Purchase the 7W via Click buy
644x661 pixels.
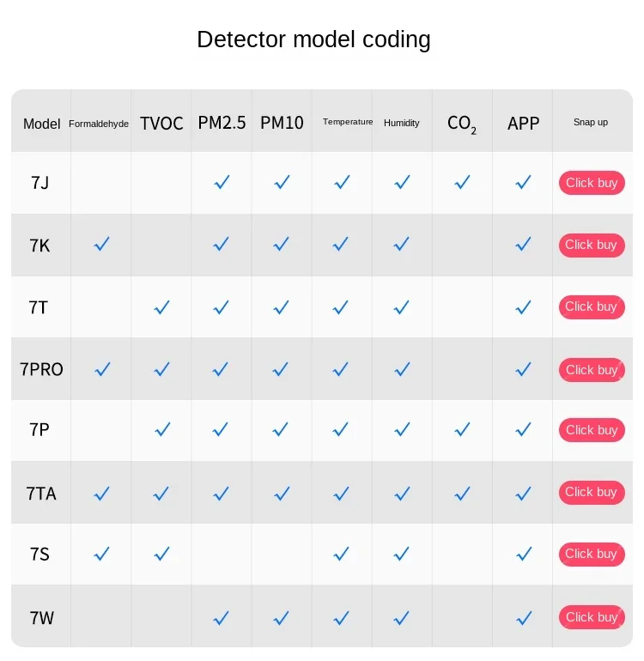tap(592, 617)
